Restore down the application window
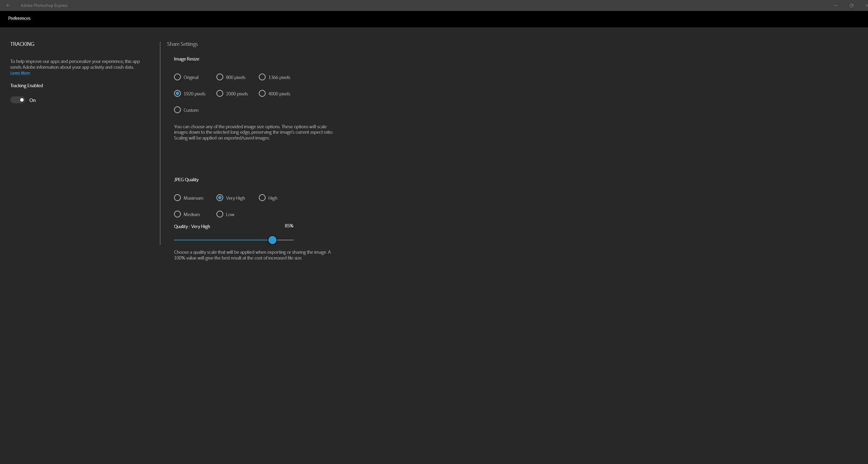The height and width of the screenshot is (464, 868). [x=852, y=5]
